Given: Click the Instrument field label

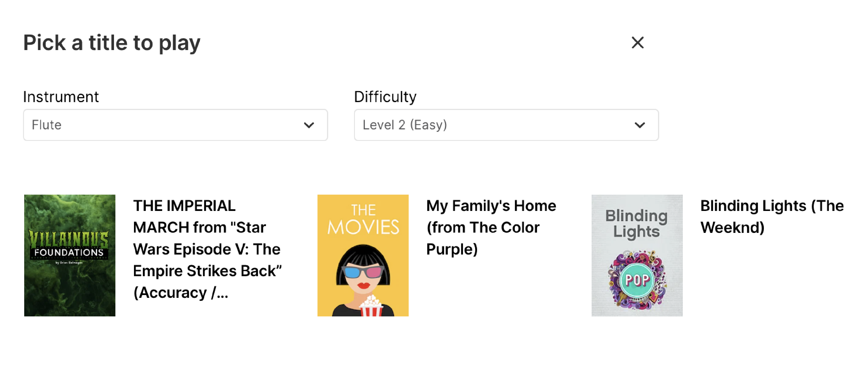Looking at the screenshot, I should (61, 97).
